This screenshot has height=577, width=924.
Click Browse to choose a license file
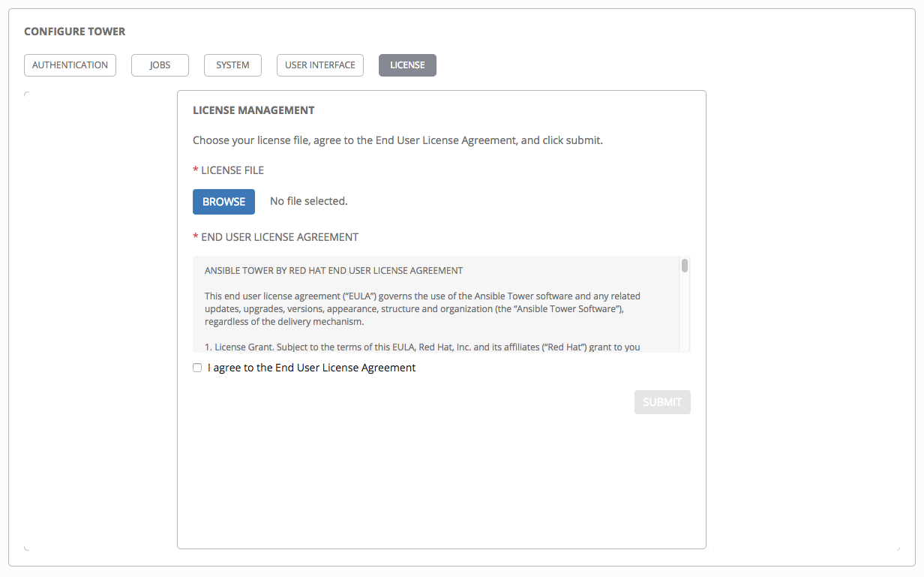point(223,202)
